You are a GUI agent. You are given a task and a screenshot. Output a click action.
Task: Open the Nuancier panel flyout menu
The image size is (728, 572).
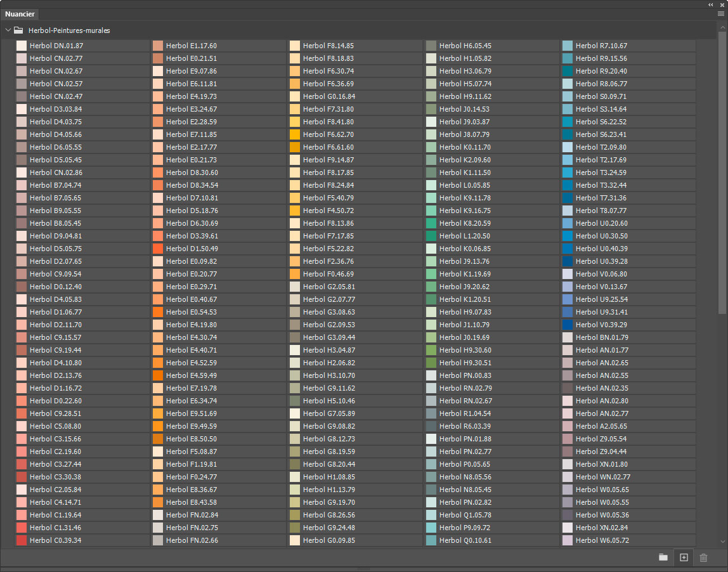pos(720,13)
